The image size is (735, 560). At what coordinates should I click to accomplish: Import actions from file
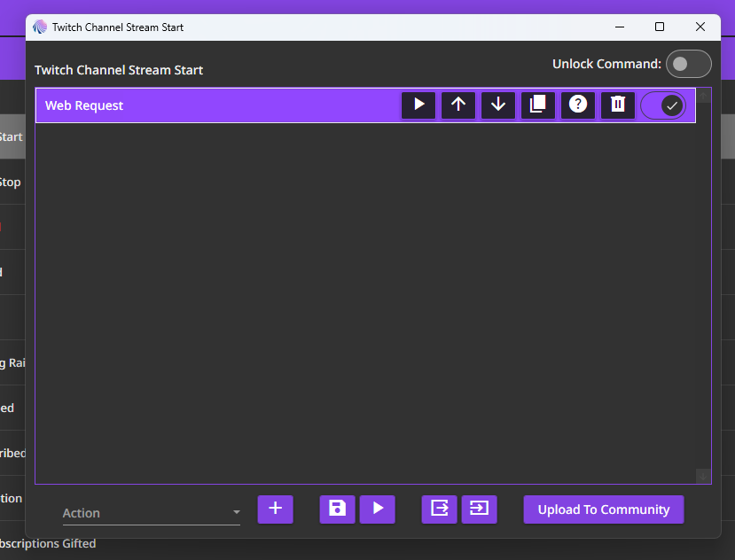pyautogui.click(x=479, y=509)
